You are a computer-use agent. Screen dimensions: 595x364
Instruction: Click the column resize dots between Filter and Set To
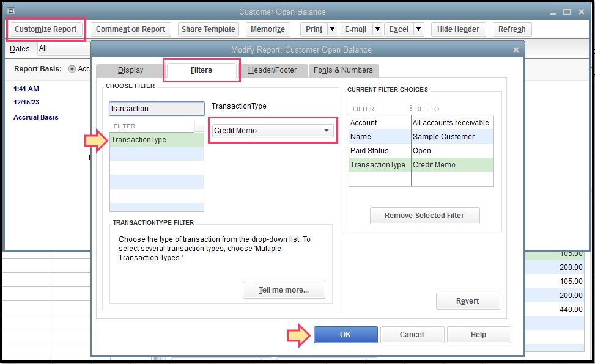pos(410,109)
